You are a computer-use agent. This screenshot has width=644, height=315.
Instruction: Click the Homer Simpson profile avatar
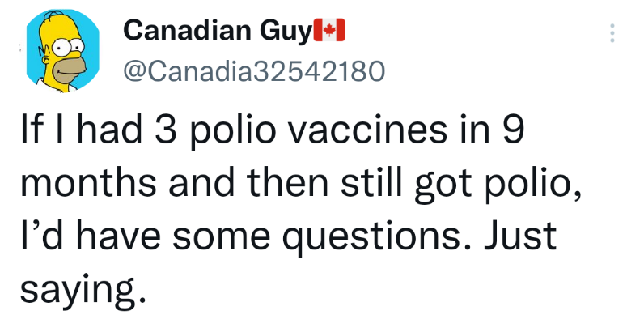tap(62, 51)
